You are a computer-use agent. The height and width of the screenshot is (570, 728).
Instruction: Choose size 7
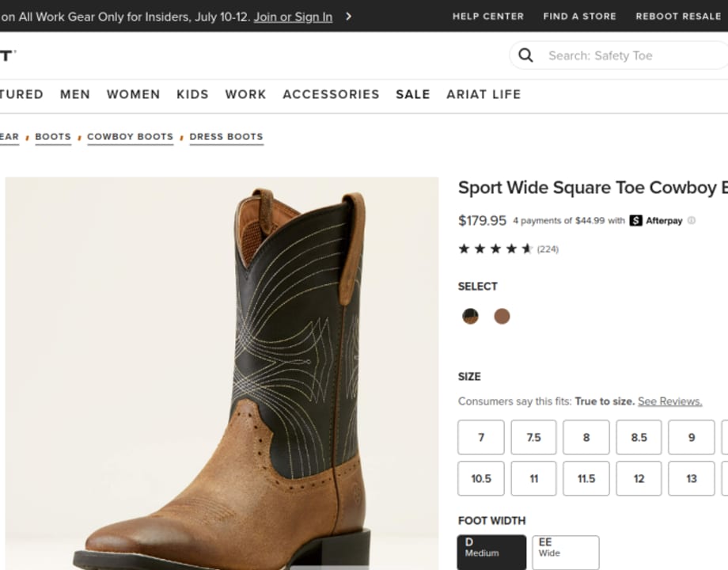[x=481, y=437]
